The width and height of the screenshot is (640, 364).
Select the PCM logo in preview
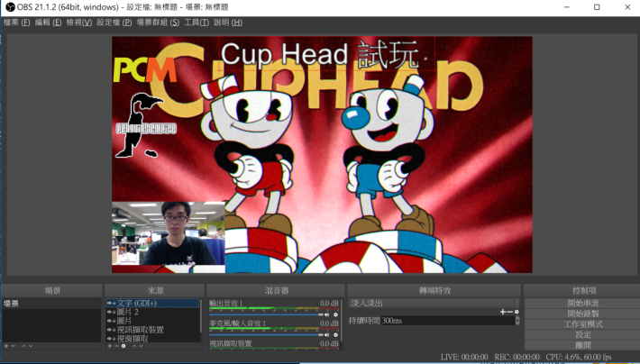point(145,69)
